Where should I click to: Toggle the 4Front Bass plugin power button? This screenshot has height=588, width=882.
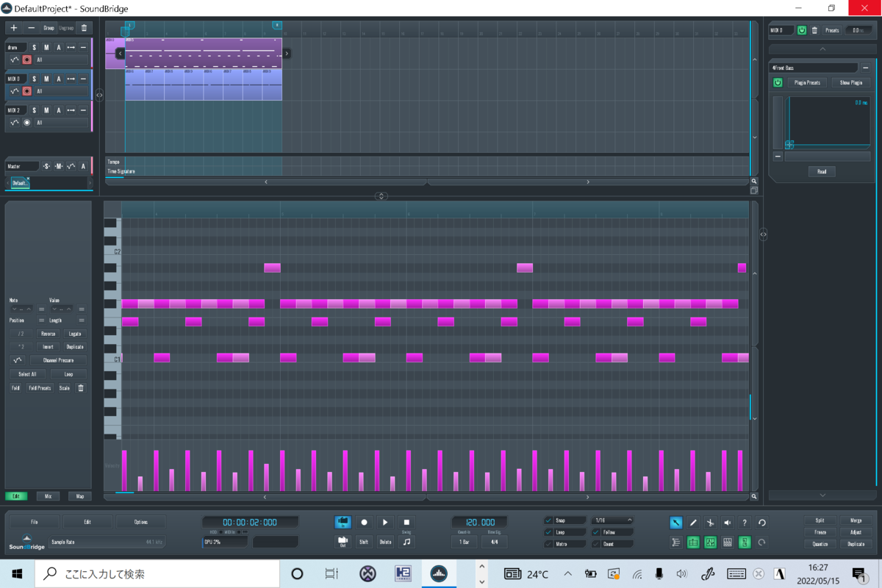[x=778, y=82]
